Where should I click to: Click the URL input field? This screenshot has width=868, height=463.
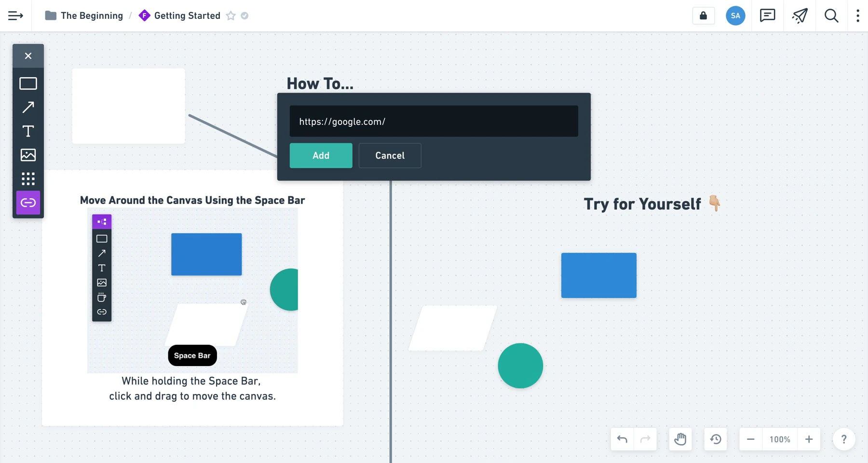click(434, 121)
